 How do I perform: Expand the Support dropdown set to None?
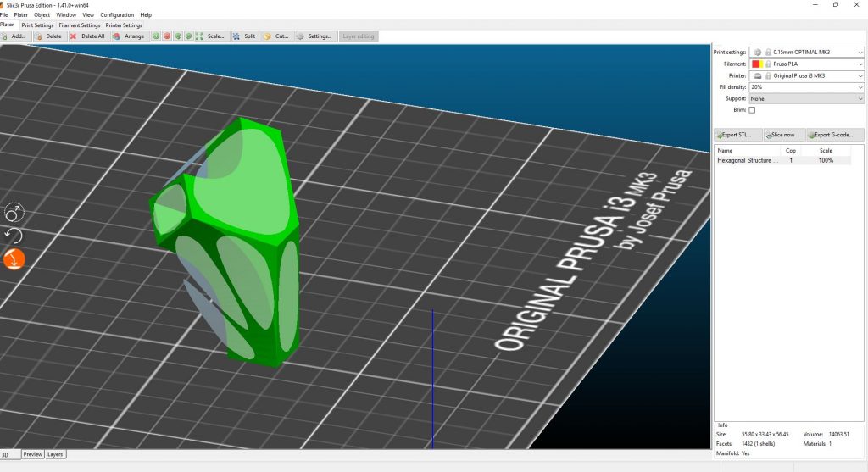(860, 99)
